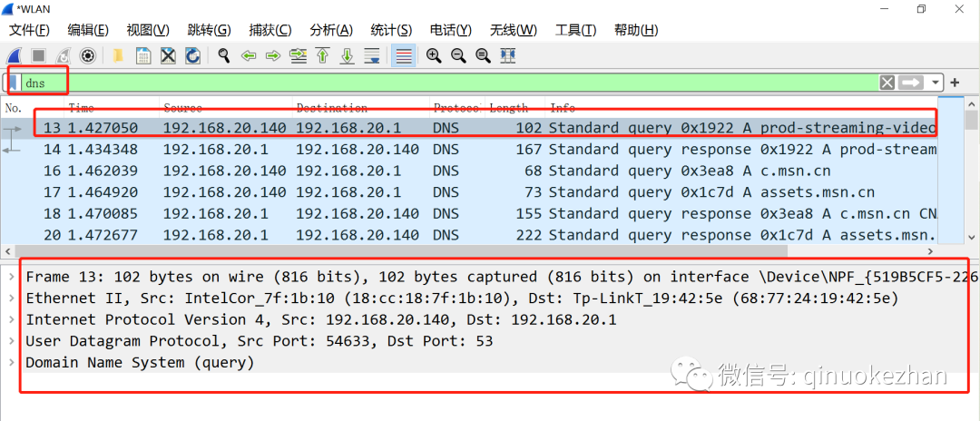The height and width of the screenshot is (421, 980).
Task: Go to specified packet icon
Action: coord(299,55)
